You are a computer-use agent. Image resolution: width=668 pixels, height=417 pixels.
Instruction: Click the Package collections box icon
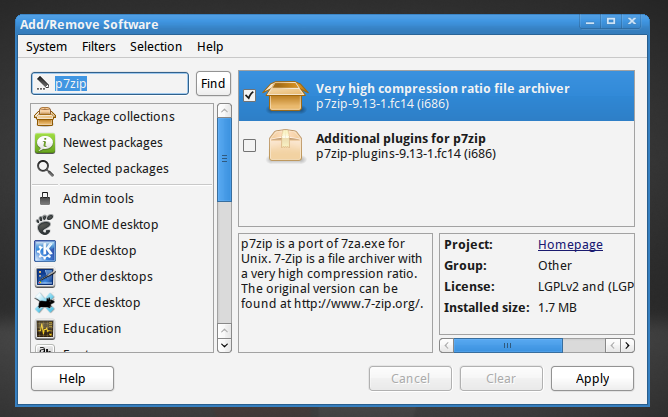(45, 116)
